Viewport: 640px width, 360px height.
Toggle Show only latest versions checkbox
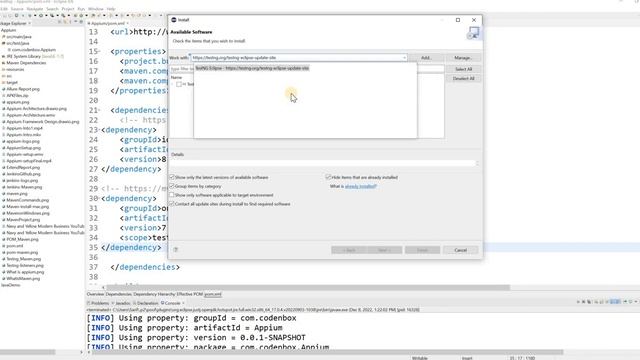pyautogui.click(x=172, y=177)
